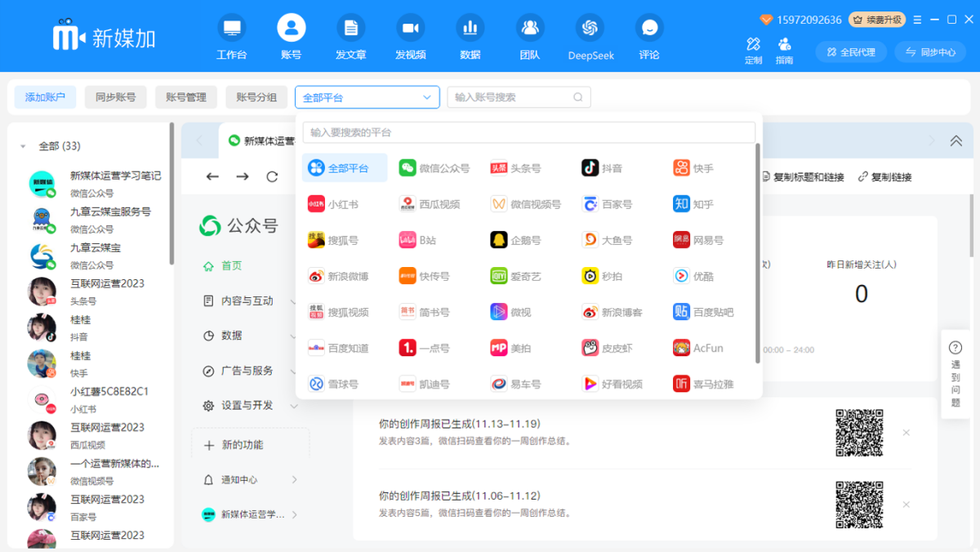Click the account search input field
Viewport: 980px width, 552px height.
pyautogui.click(x=519, y=96)
